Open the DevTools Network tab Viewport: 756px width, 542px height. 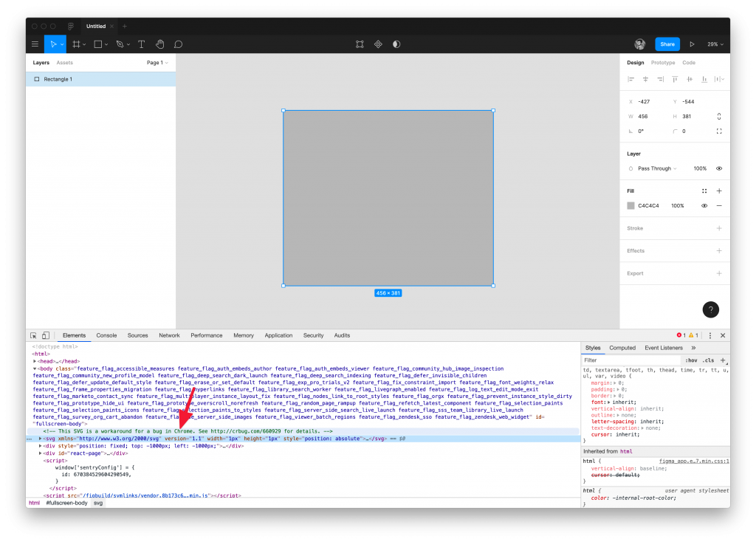click(169, 336)
